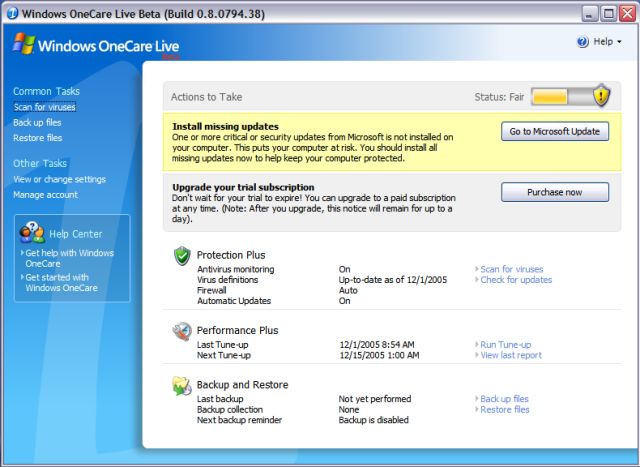Click Back up files link in Backup section
Screen dimensions: 640x467
pyautogui.click(x=504, y=399)
